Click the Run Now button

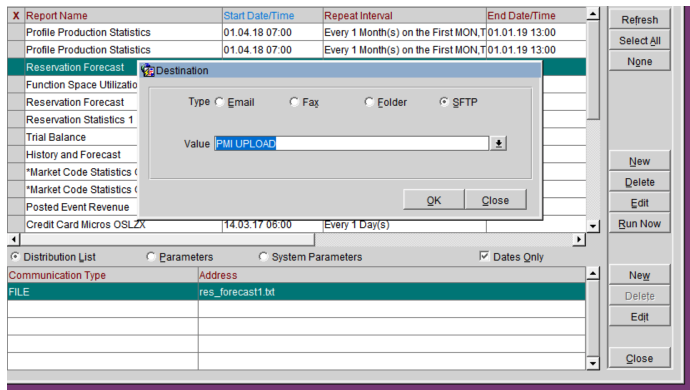coord(639,224)
